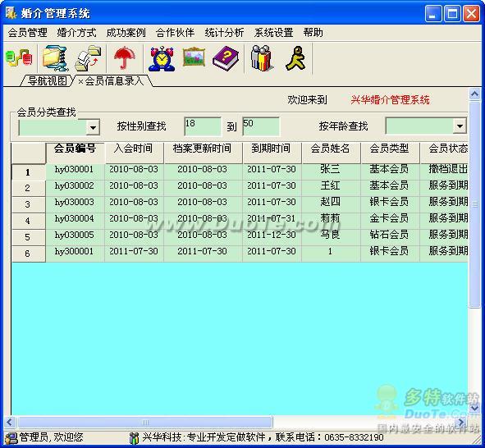The image size is (485, 448).
Task: Select row 3 header for hy030003
Action: [28, 204]
